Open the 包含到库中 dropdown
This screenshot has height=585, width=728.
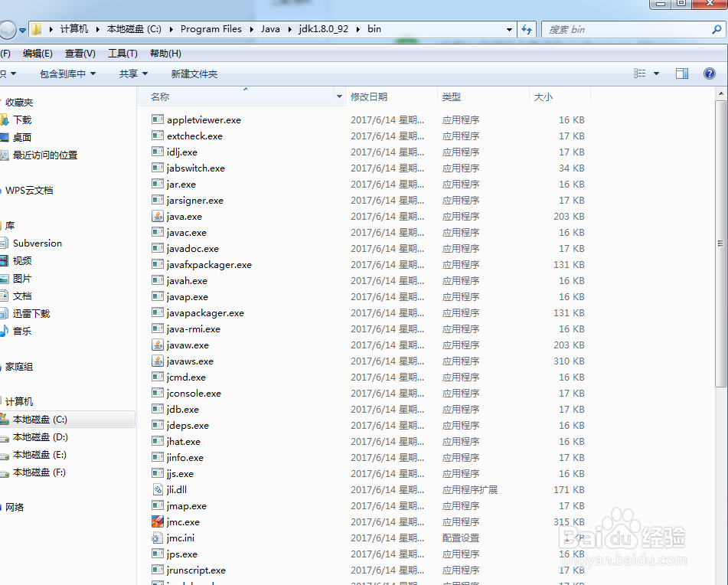(x=68, y=74)
